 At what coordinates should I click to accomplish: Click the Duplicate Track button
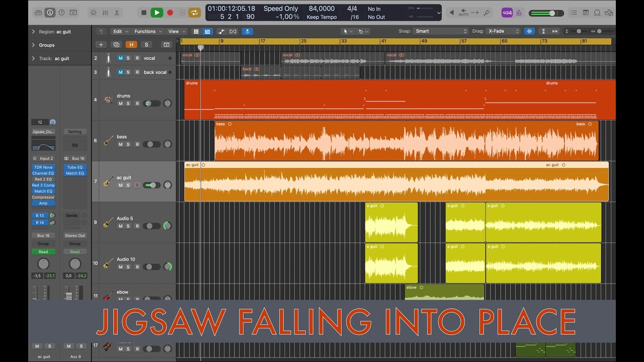coord(117,45)
